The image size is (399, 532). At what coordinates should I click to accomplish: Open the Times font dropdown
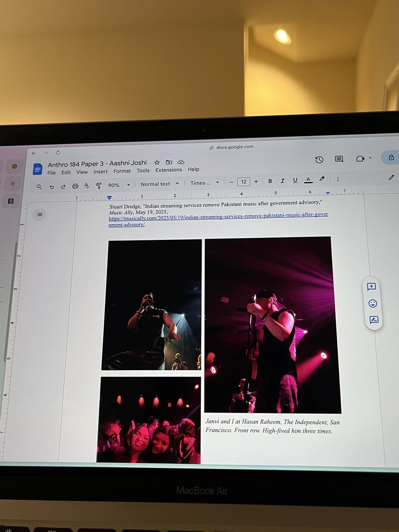pos(205,183)
